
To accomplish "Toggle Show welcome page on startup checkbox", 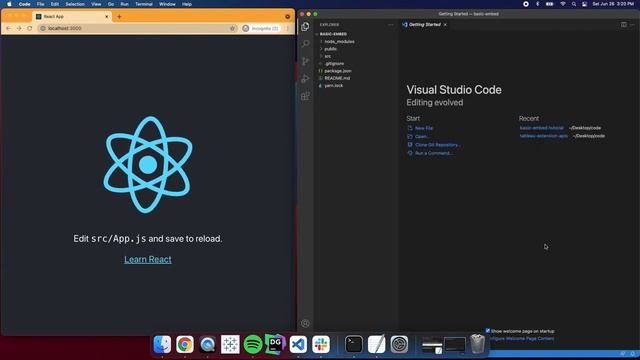I will [488, 331].
